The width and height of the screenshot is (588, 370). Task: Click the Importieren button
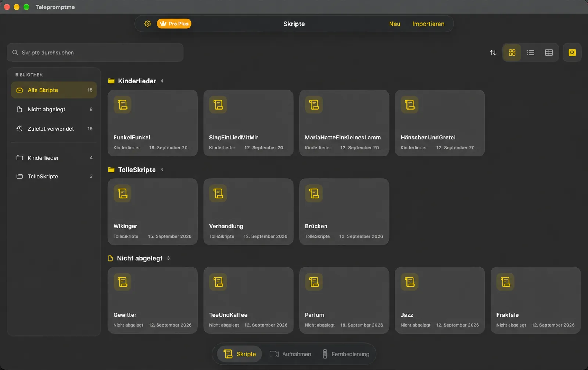pos(428,24)
